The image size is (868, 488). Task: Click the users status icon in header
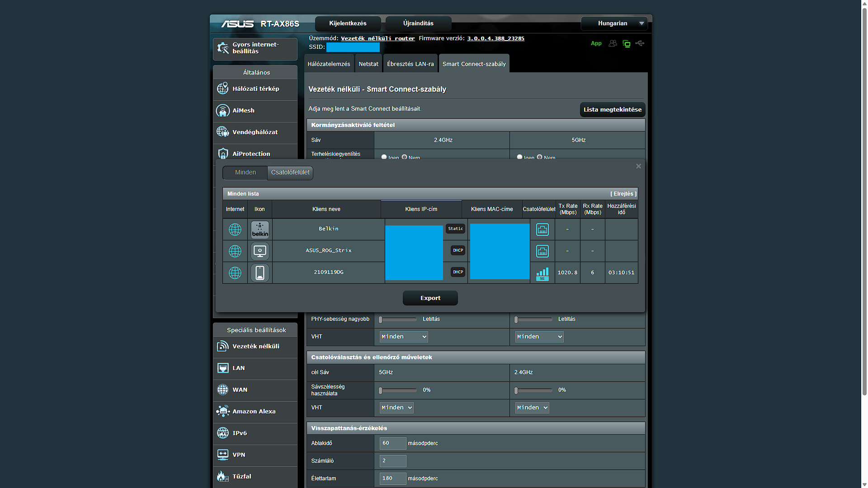613,43
